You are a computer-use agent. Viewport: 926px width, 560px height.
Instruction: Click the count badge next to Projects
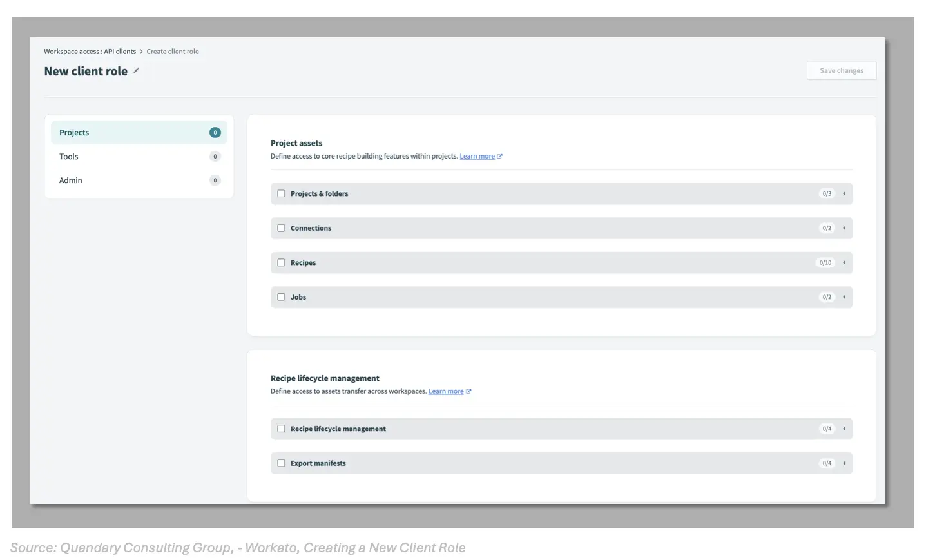215,132
